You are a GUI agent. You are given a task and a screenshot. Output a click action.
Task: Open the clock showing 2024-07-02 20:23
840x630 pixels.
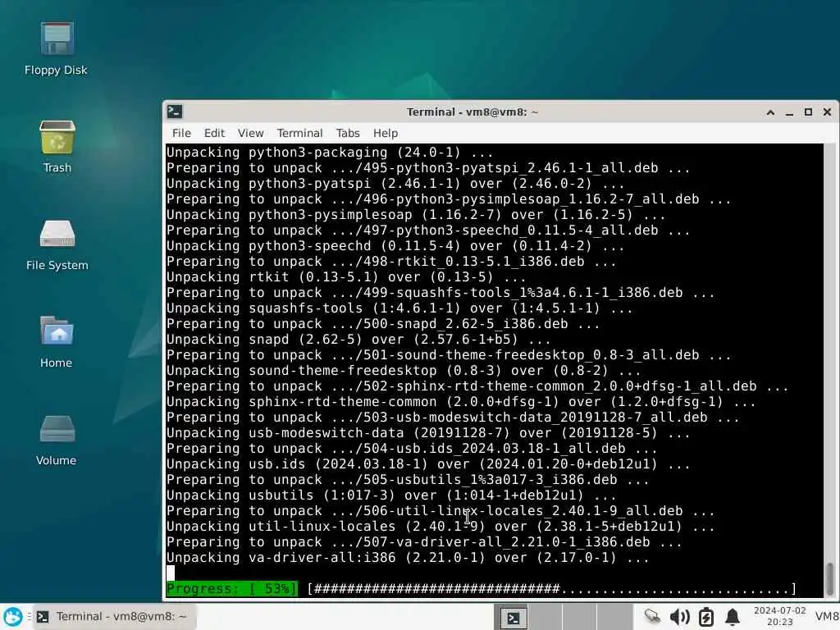point(779,616)
